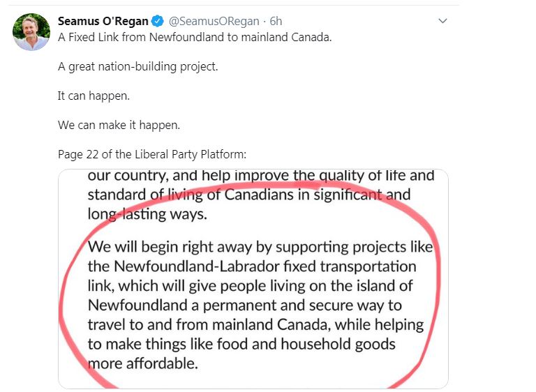Viewport: 536px width, 392px height.
Task: Click the blue verified badge icon
Action: (157, 21)
